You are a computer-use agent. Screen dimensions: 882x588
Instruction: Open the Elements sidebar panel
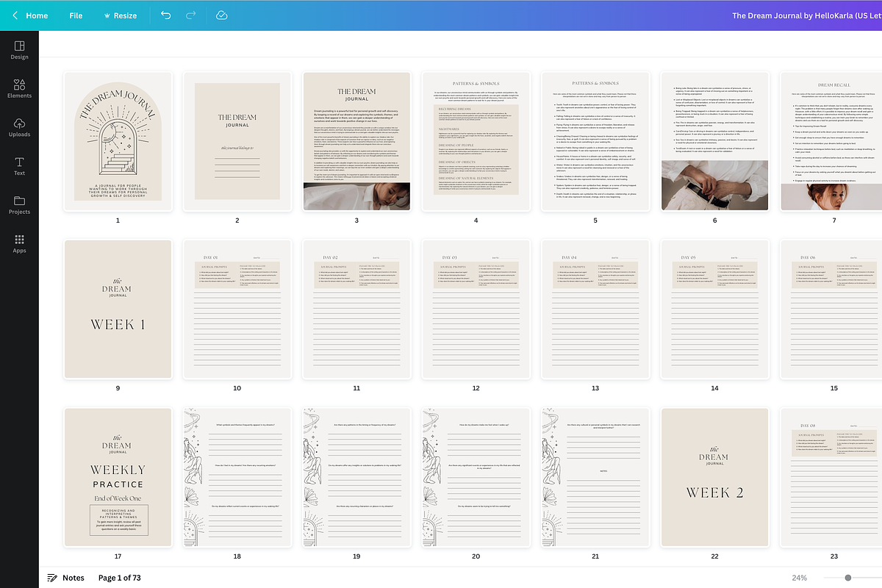tap(19, 89)
